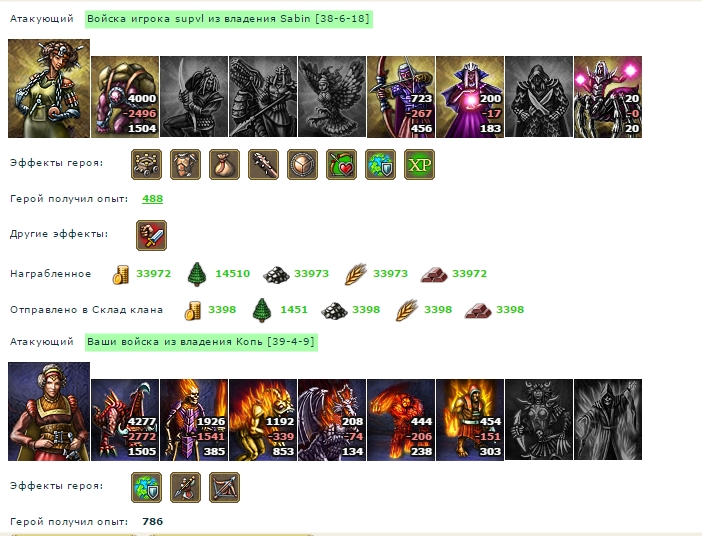Click the troops from Копь [39-4-9] label

(201, 342)
